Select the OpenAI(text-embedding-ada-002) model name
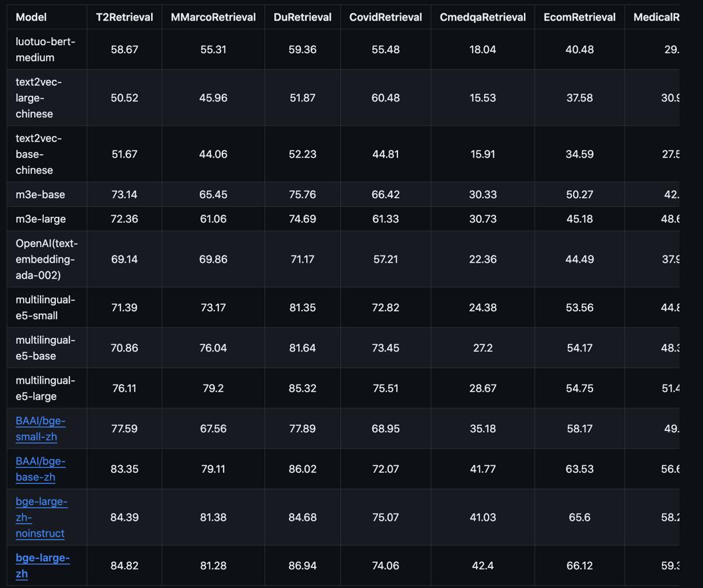The height and width of the screenshot is (588, 703). [x=47, y=259]
